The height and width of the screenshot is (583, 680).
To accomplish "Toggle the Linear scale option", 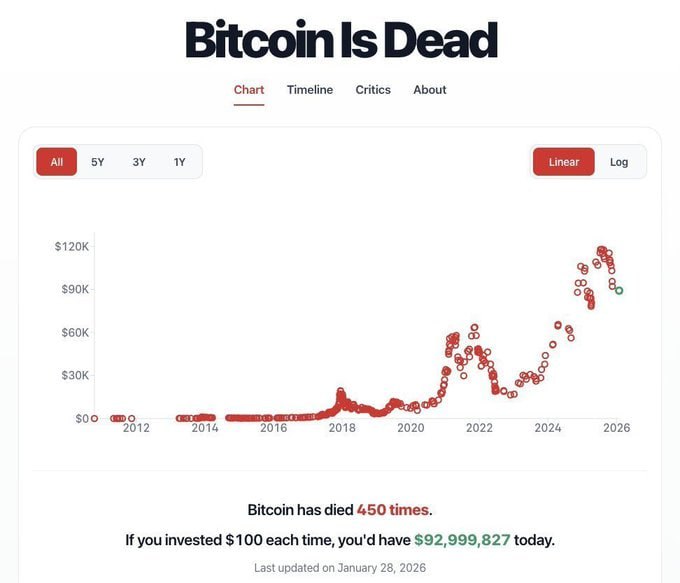I will pyautogui.click(x=564, y=162).
